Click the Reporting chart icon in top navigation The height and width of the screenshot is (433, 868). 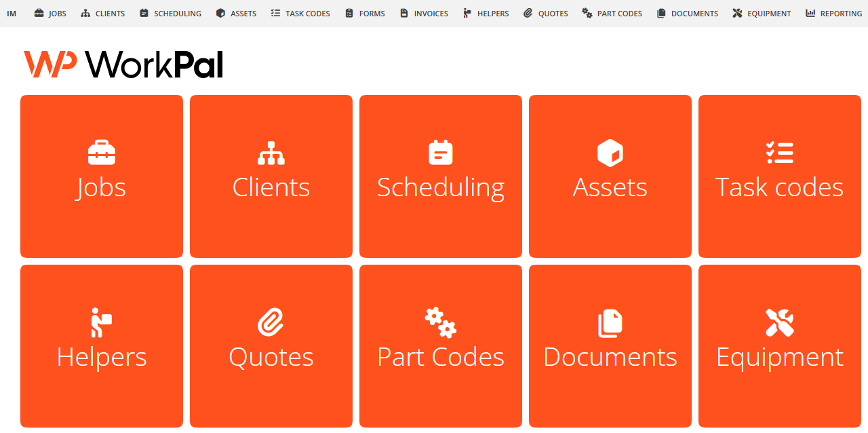point(810,13)
